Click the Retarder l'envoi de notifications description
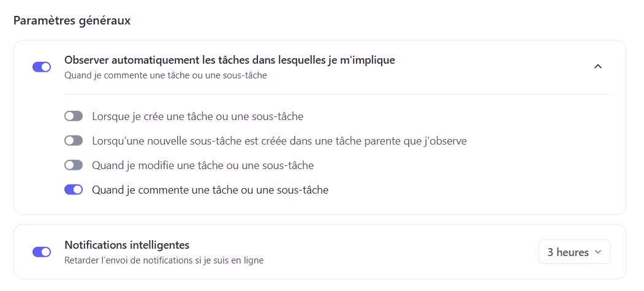 coord(164,260)
